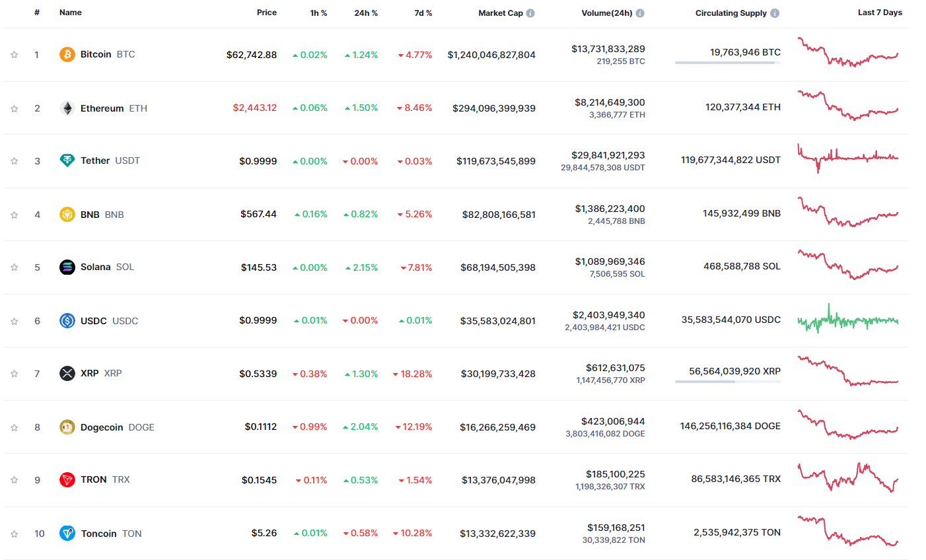Click Bitcoin's circulating supply progress bar
This screenshot has width=926, height=560.
pyautogui.click(x=728, y=63)
